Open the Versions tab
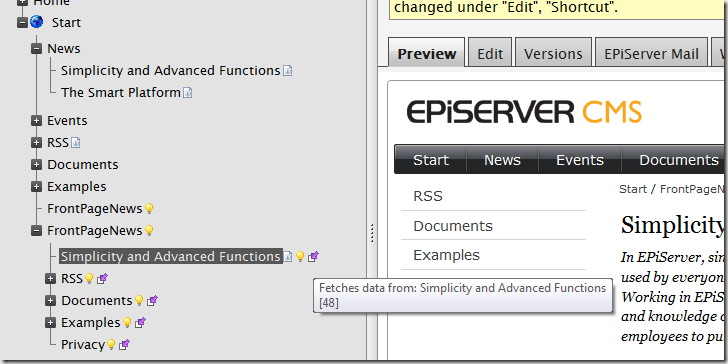Screen dimensions: 728x364 (553, 54)
